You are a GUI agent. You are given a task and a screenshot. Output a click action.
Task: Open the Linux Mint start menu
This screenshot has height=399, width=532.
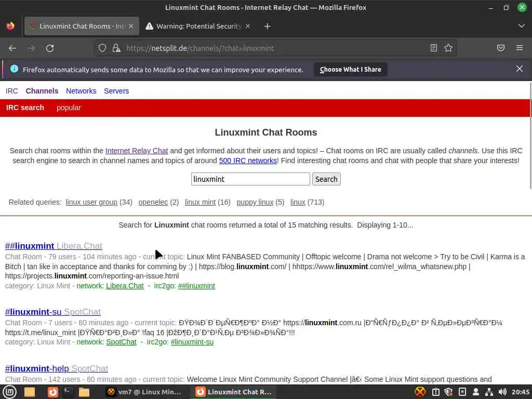pos(9,392)
